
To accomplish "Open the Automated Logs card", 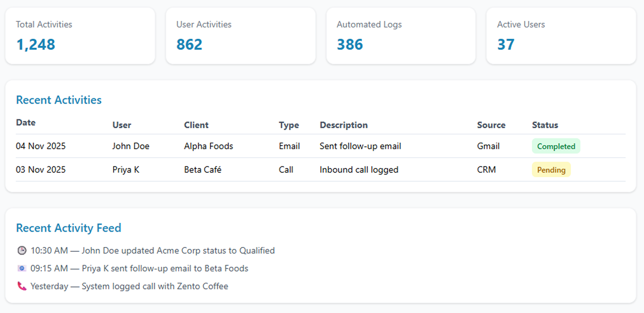I will (x=401, y=36).
